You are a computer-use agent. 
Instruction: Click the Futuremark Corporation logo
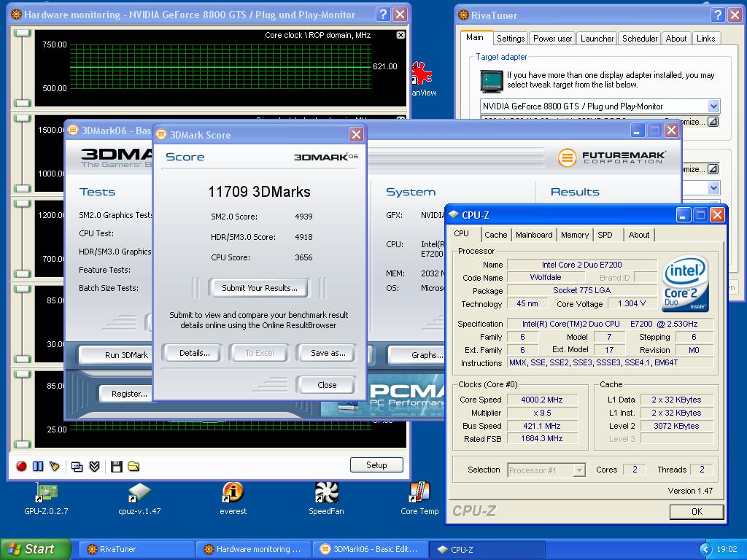(611, 157)
